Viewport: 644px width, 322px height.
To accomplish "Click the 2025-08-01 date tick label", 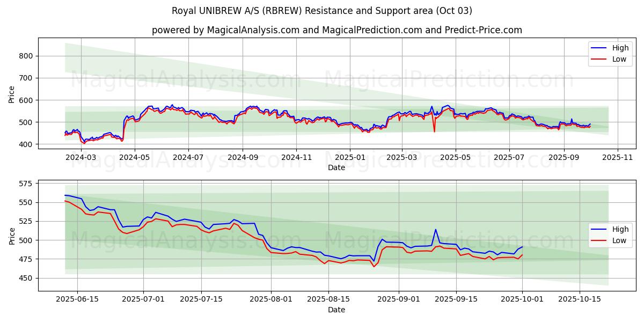I will (271, 299).
